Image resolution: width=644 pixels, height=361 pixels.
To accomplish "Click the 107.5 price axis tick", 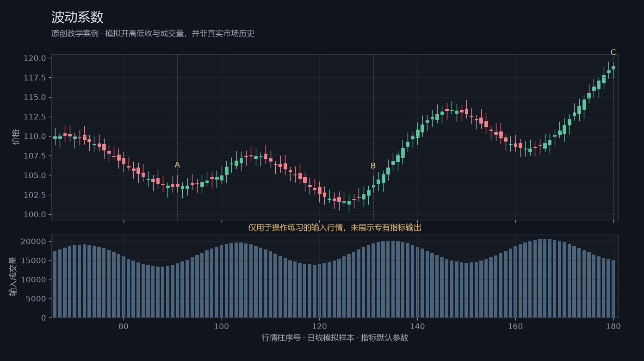I will click(35, 156).
